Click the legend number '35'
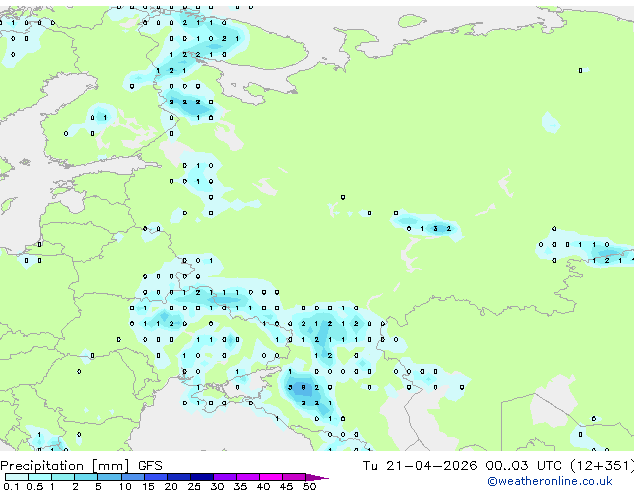Viewport: 634px width, 490px height. tap(240, 486)
